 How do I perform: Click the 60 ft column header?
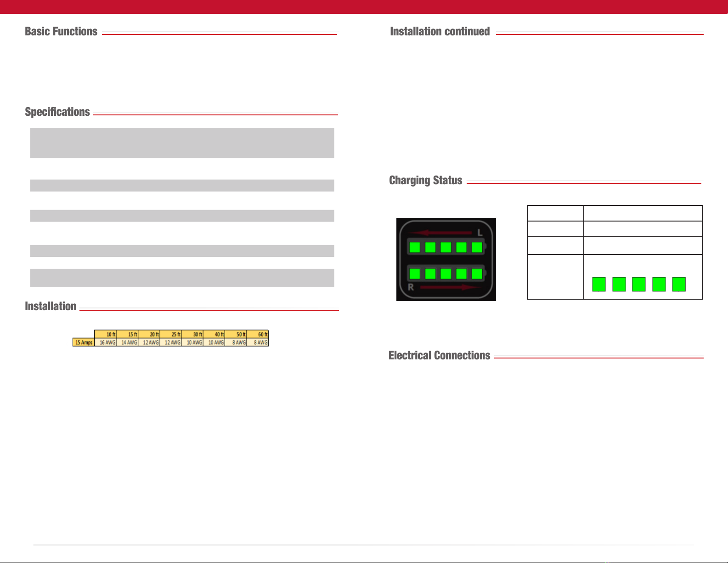(x=258, y=334)
